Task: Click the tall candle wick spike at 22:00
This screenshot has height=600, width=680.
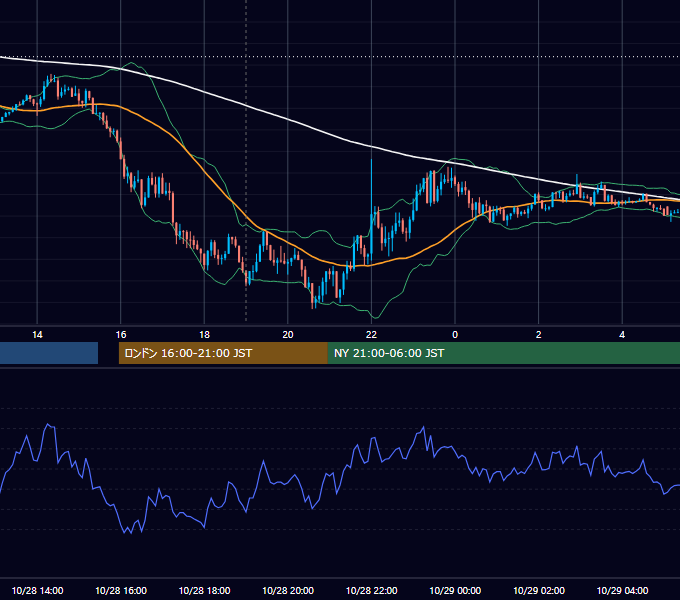Action: tap(371, 186)
